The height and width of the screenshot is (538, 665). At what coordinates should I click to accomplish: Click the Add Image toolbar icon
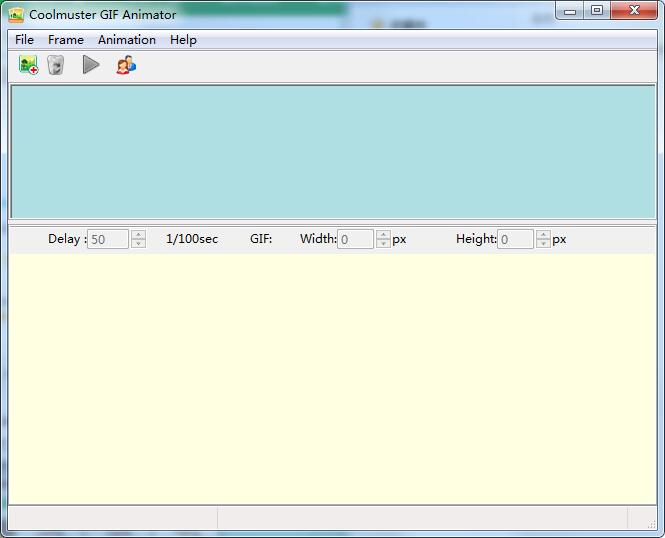coord(28,65)
